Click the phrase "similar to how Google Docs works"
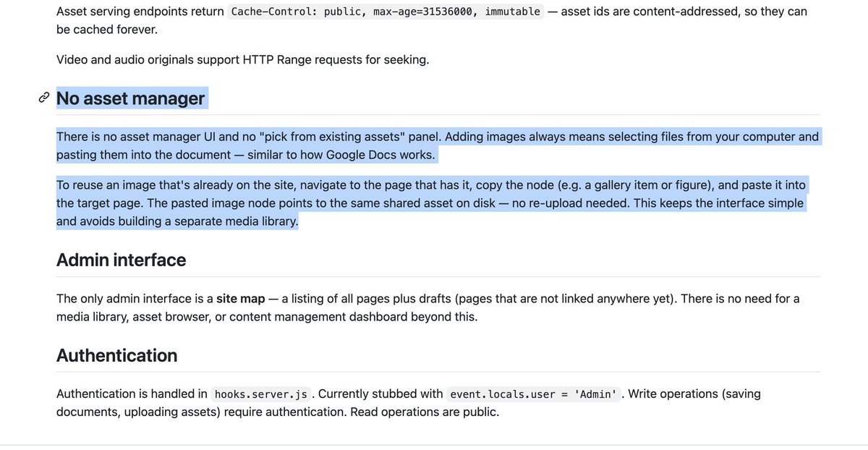Screen dimensions: 868x450 [x=341, y=155]
